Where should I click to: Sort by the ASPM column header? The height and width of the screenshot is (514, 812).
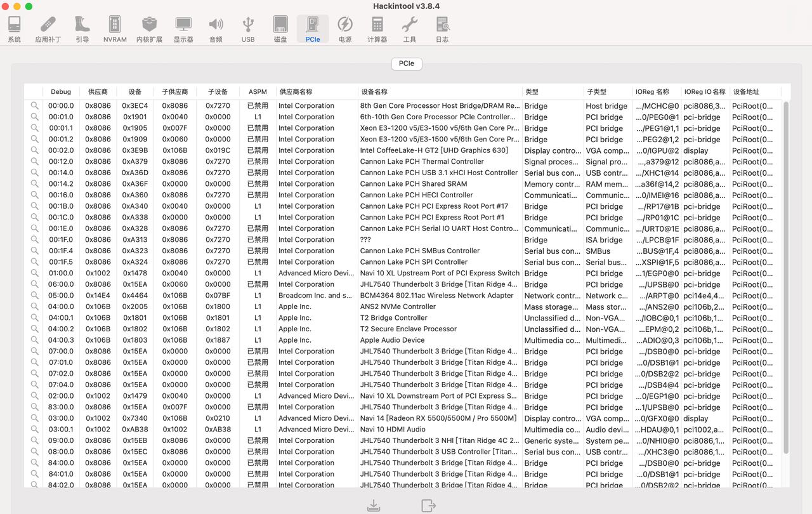coord(258,92)
